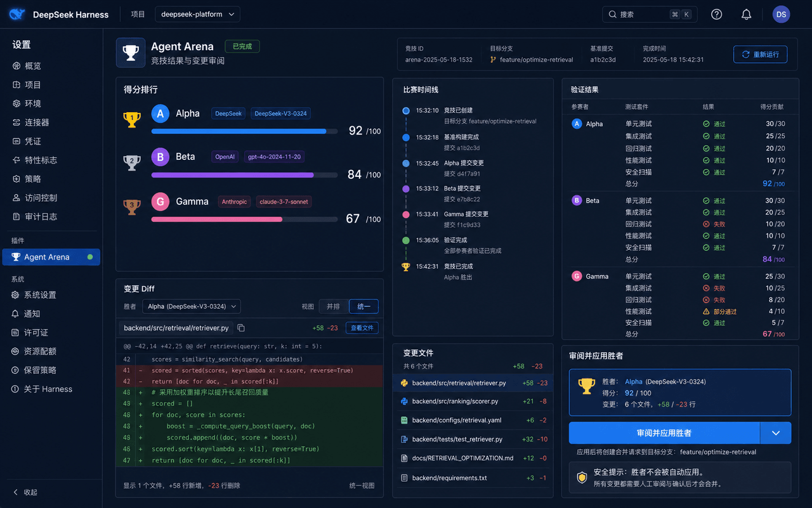Switch diff view to 并排
This screenshot has width=812, height=508.
click(333, 306)
